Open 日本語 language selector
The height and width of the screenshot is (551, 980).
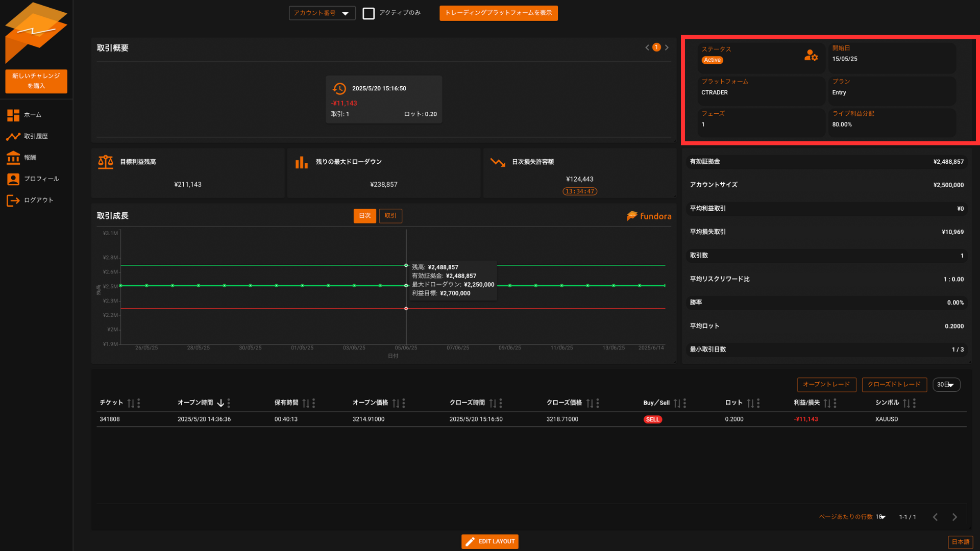tap(960, 542)
